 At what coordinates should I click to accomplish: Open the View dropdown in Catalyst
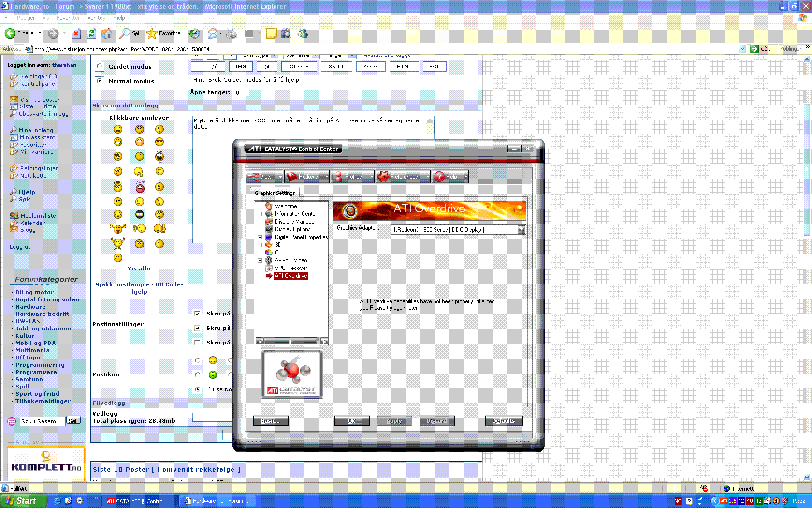(x=264, y=177)
